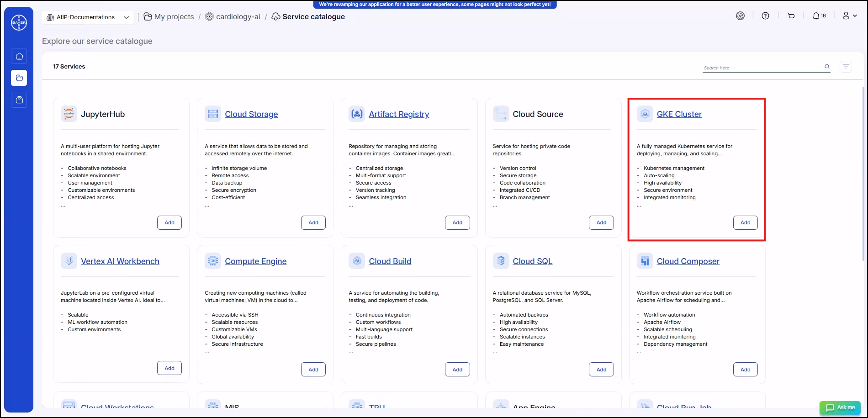Open the Compute Engine link
Screen dimensions: 868x418
255,261
